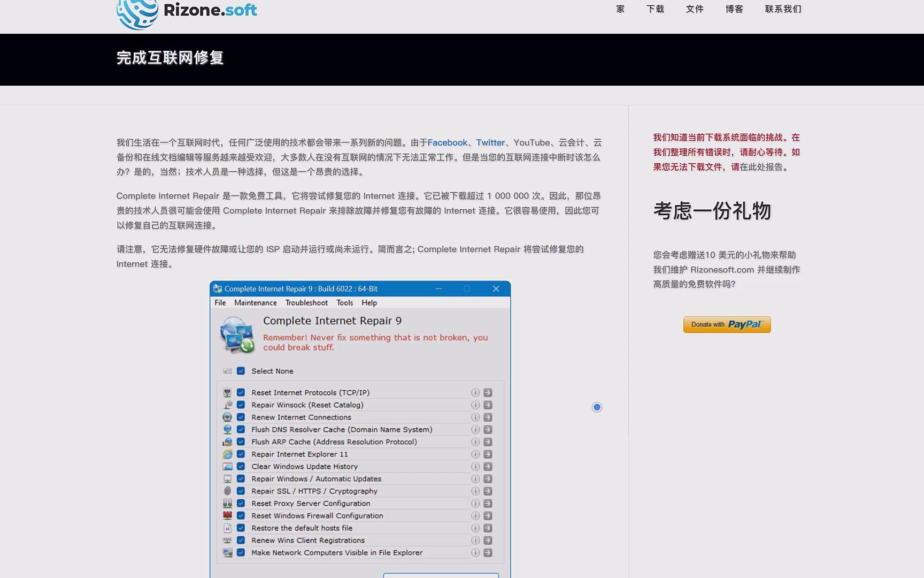Image resolution: width=924 pixels, height=578 pixels.
Task: Click the Complete Internet Repair globe icon
Action: 237,334
